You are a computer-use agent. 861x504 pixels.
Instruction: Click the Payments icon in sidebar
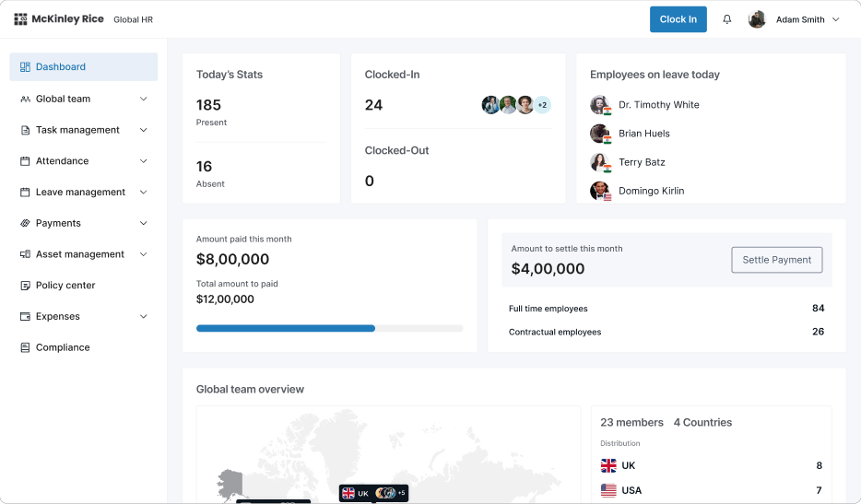25,223
